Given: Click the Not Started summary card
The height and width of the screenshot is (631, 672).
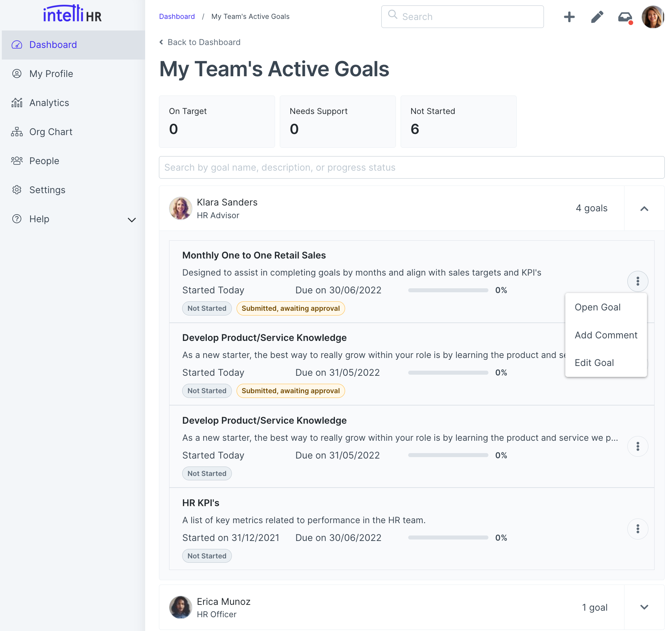Looking at the screenshot, I should 458,122.
